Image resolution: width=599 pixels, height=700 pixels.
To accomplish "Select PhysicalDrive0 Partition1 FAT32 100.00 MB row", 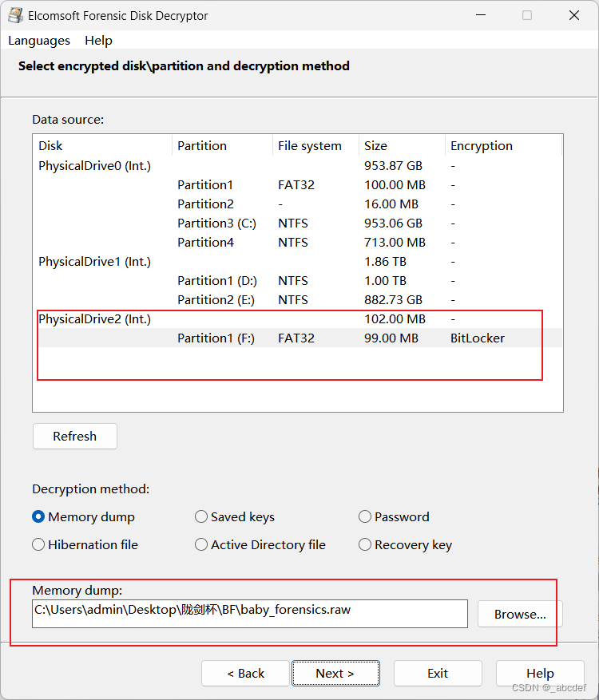I will tap(297, 185).
